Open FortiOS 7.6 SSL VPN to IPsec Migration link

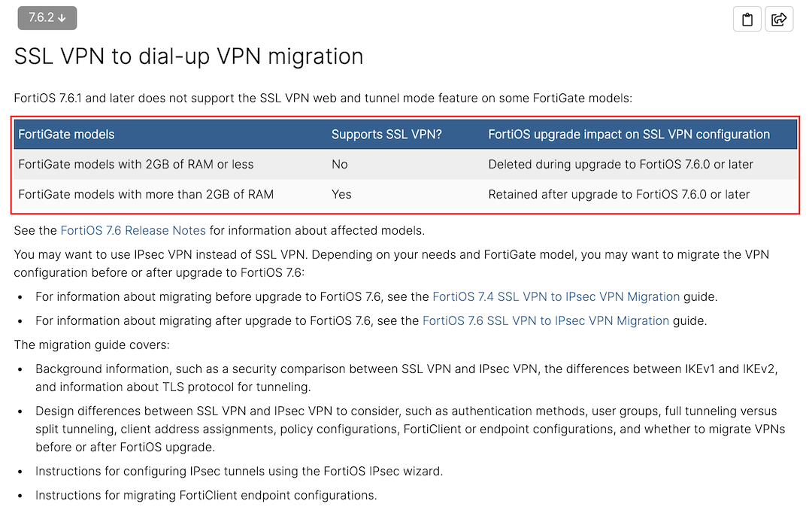tap(546, 321)
